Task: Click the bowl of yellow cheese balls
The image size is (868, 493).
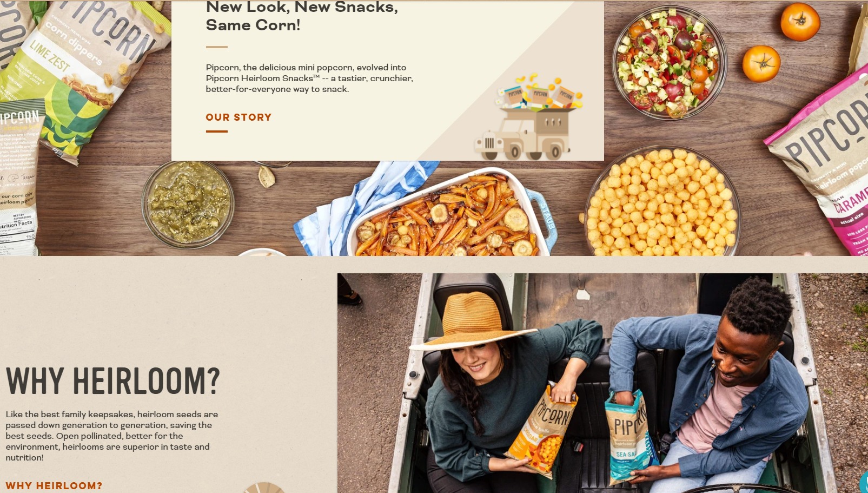Action: click(661, 203)
